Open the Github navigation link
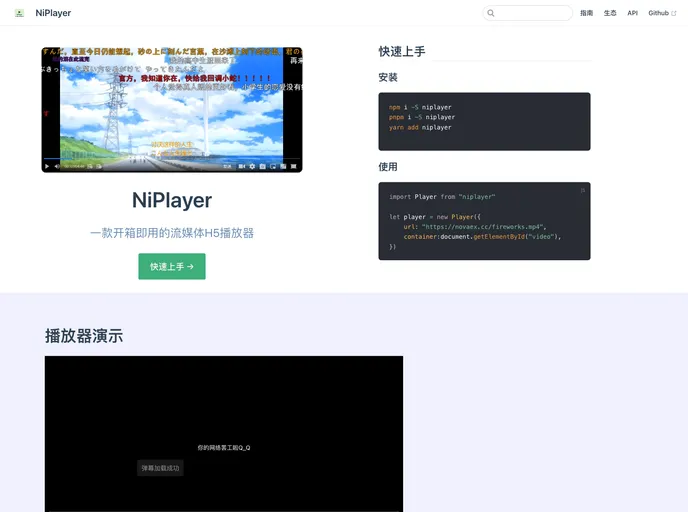The height and width of the screenshot is (512, 688). pyautogui.click(x=662, y=13)
